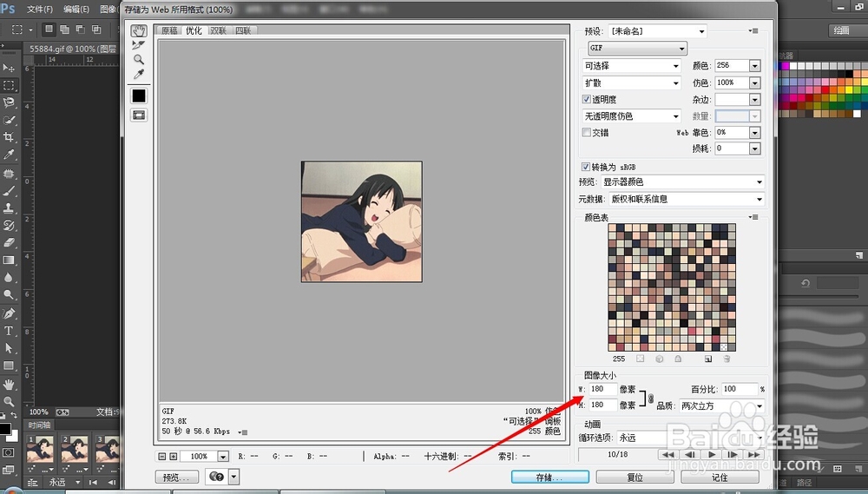The image size is (868, 494).
Task: Open the 文件(F) menu
Action: (39, 9)
